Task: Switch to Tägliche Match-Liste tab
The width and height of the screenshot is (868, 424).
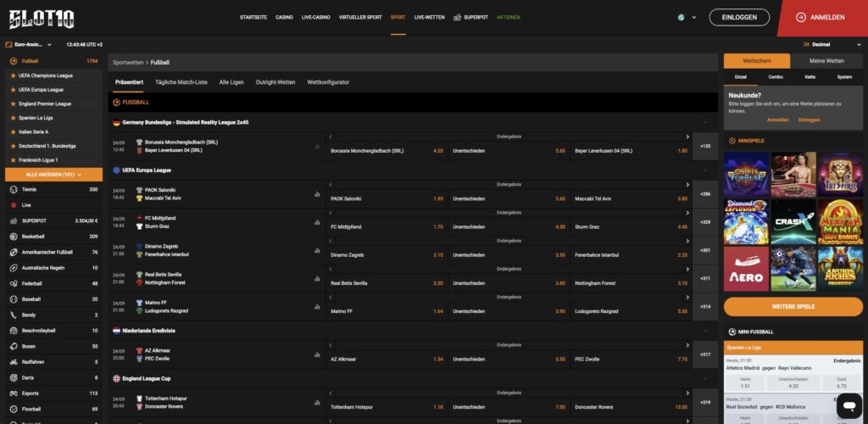Action: (181, 82)
